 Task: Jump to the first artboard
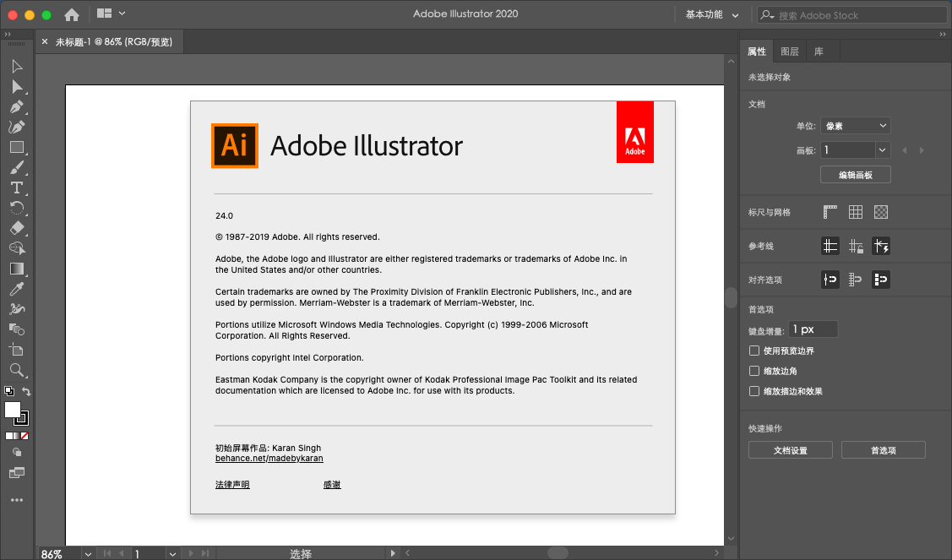click(107, 553)
